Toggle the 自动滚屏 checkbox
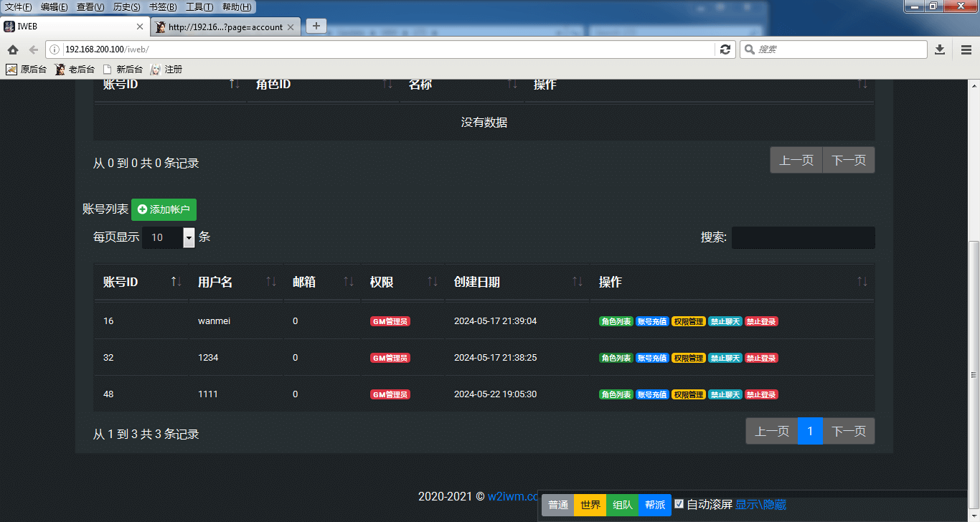This screenshot has width=980, height=522. [679, 504]
